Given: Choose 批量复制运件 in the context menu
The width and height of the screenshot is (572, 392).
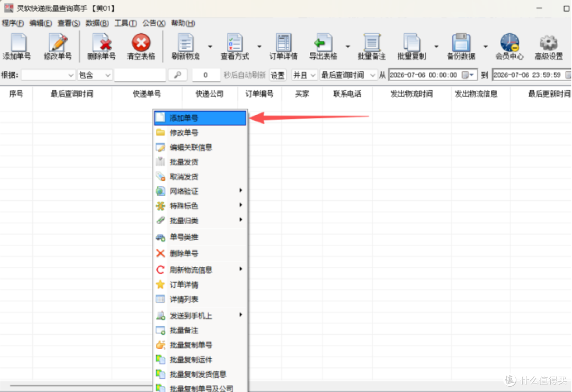Looking at the screenshot, I should [200, 360].
